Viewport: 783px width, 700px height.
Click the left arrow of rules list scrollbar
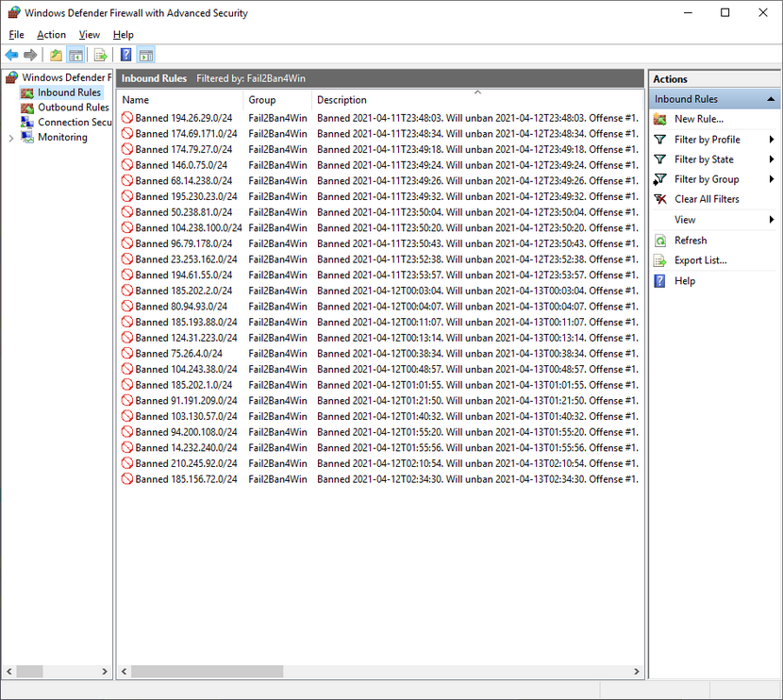[x=124, y=672]
